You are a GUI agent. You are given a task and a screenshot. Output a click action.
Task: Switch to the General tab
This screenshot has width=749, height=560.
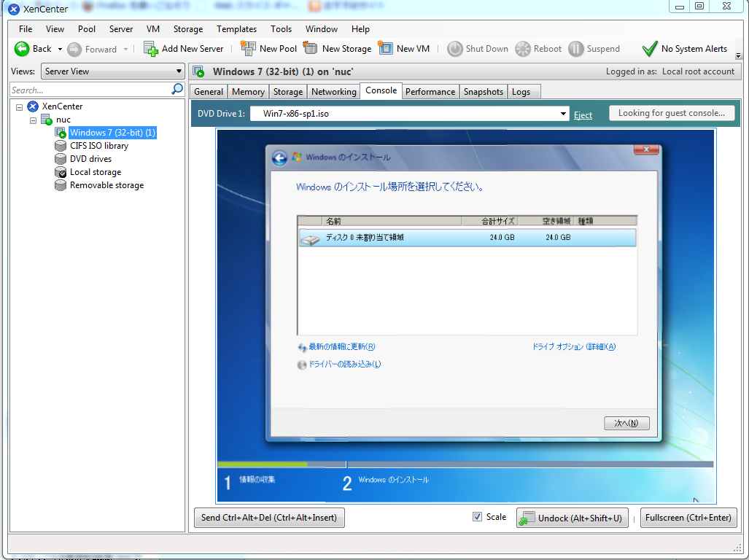pos(209,92)
